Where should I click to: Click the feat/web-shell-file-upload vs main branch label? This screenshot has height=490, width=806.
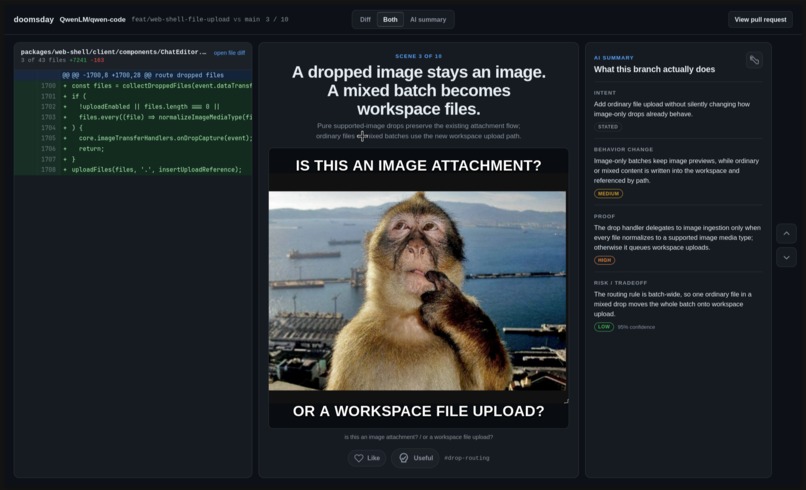(x=195, y=20)
